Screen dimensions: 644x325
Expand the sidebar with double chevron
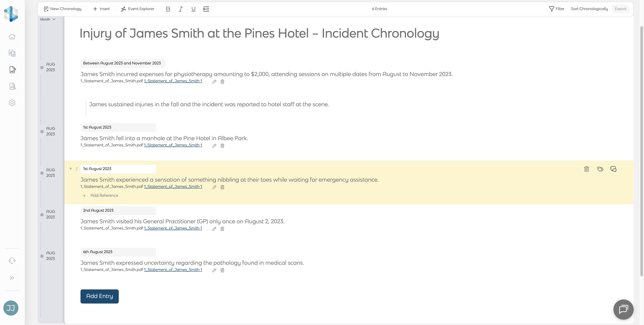tap(12, 278)
